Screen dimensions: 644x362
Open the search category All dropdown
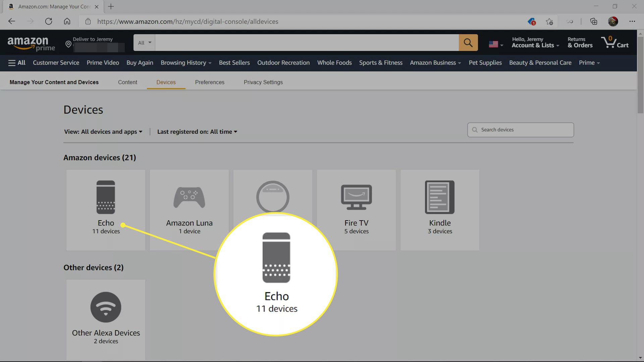[145, 43]
